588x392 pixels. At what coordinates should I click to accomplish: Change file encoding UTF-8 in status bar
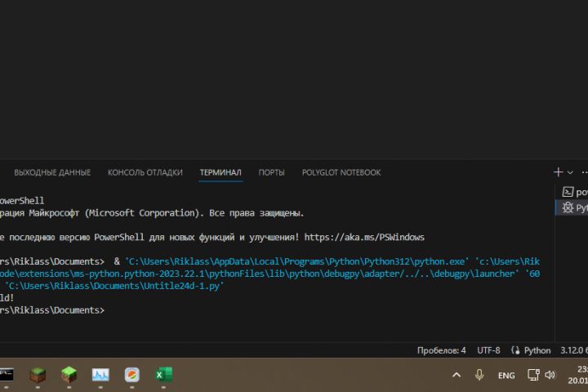pos(488,350)
